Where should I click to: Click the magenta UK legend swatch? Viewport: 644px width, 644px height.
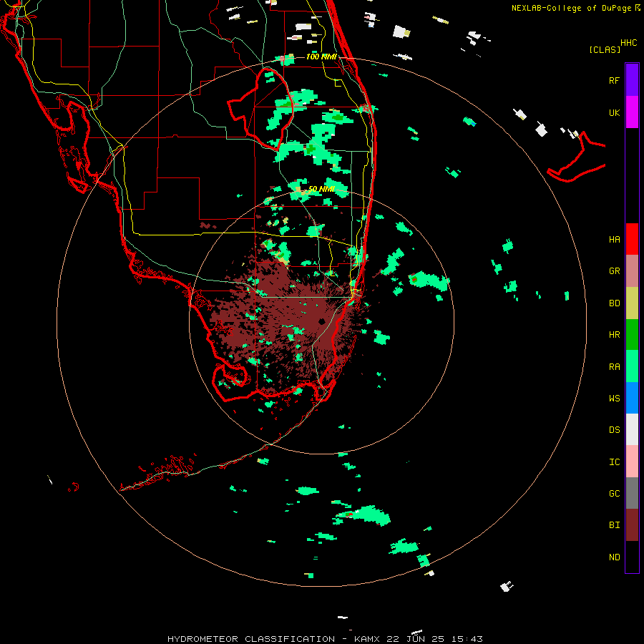[x=632, y=112]
